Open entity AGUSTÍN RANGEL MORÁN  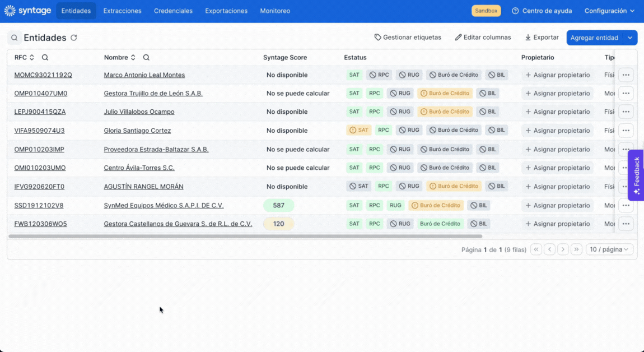(144, 186)
